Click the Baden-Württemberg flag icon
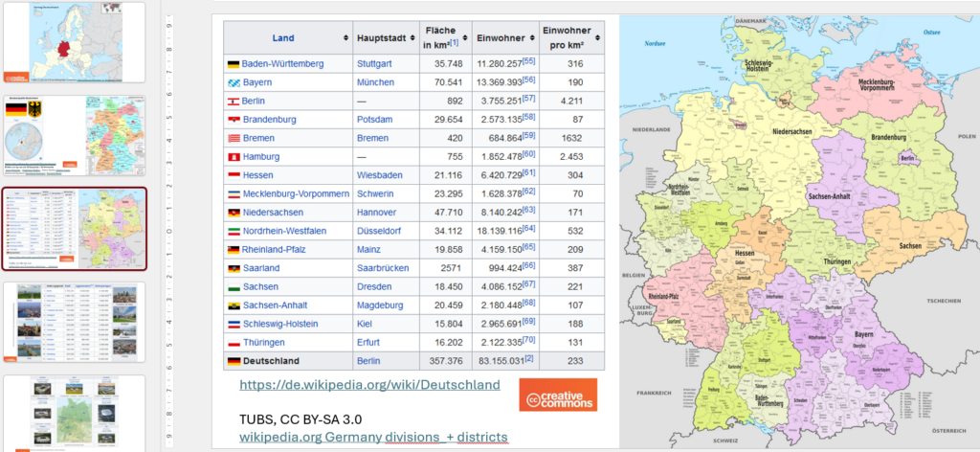The height and width of the screenshot is (452, 980). [x=233, y=64]
